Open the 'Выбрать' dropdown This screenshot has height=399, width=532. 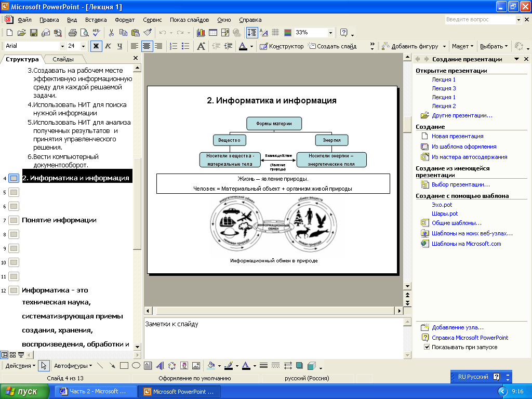click(494, 46)
